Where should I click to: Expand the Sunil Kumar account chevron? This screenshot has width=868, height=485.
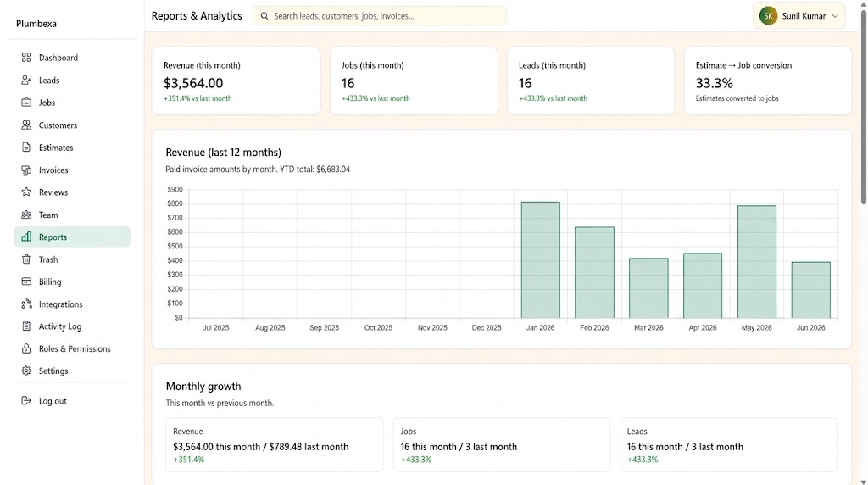click(835, 16)
